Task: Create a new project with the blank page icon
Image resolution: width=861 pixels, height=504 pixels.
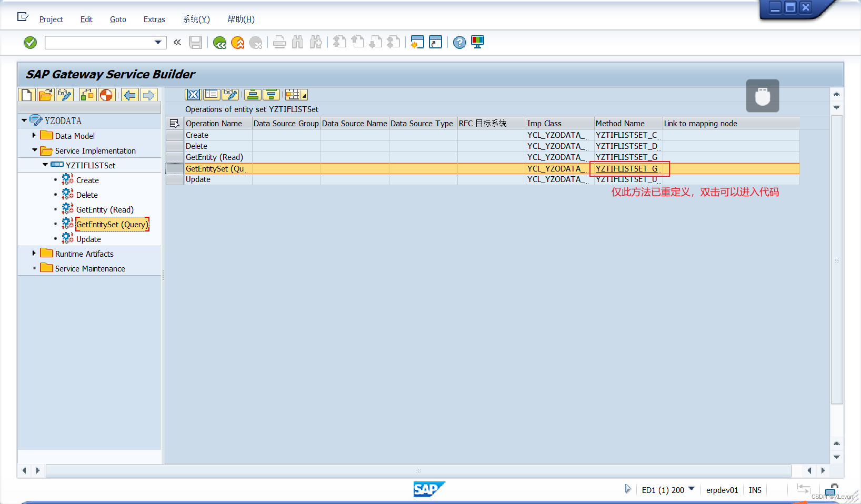Action: tap(27, 95)
